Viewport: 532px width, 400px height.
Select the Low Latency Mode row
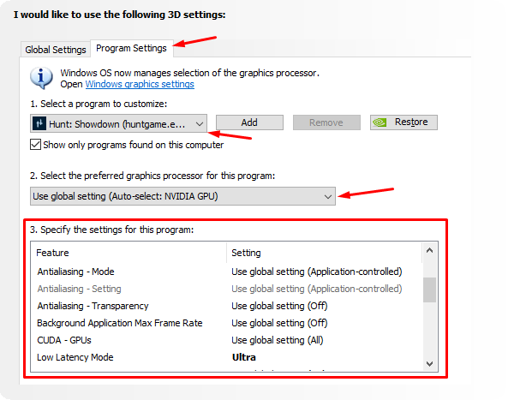tap(227, 357)
